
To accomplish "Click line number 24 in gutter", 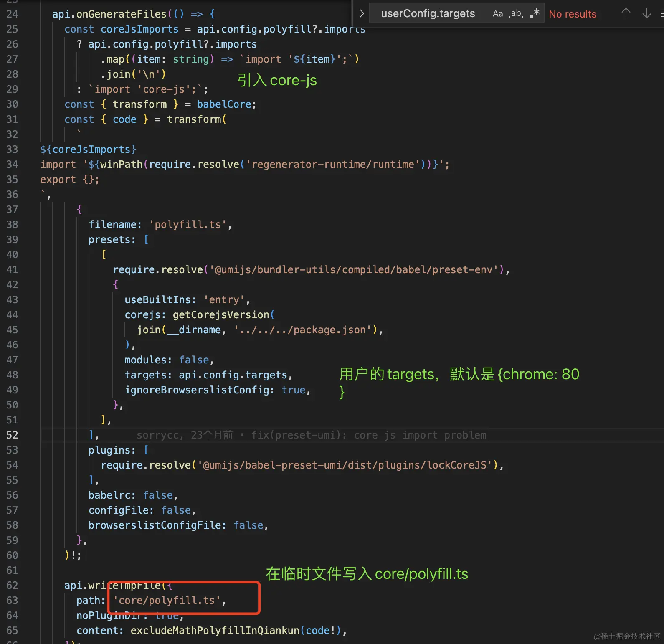I will [12, 14].
